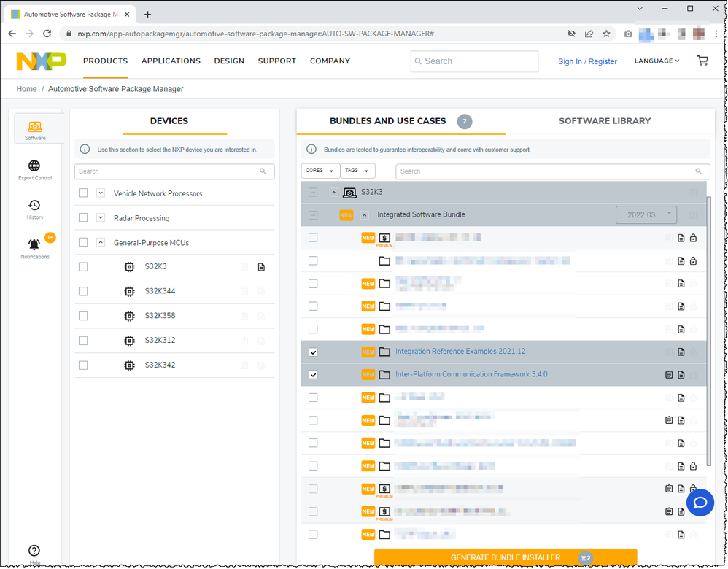Open History in the sidebar
Image resolution: width=728 pixels, height=569 pixels.
click(x=35, y=209)
